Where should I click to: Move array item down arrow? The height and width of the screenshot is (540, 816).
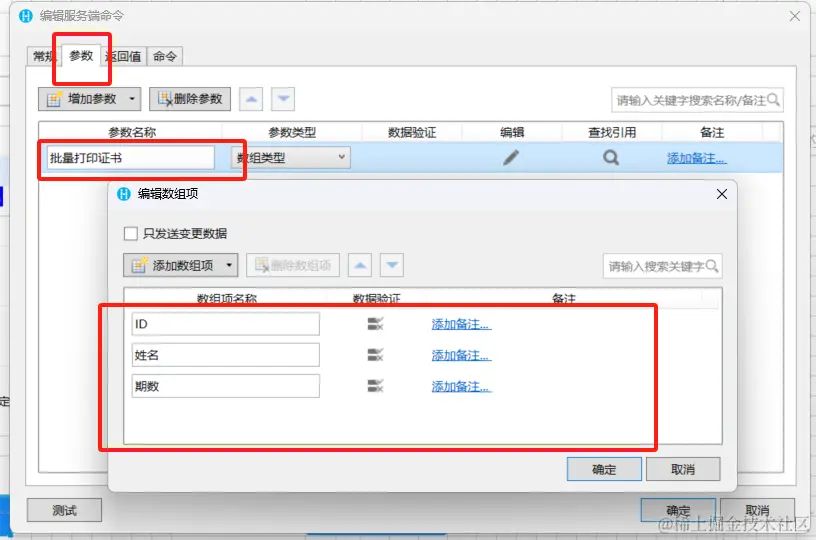point(392,265)
